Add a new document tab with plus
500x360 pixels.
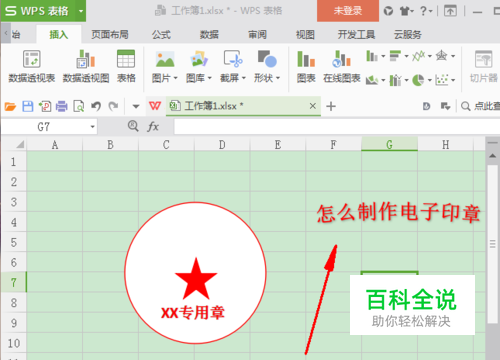331,107
